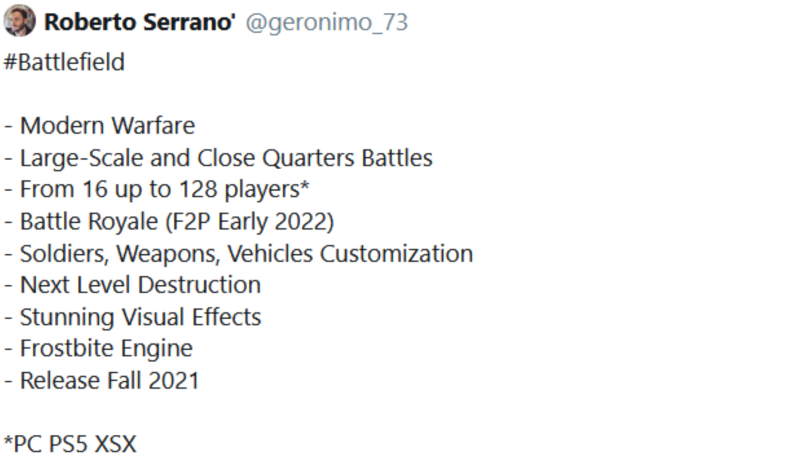
Task: Select the word XSX in the footnote
Action: pyautogui.click(x=116, y=444)
